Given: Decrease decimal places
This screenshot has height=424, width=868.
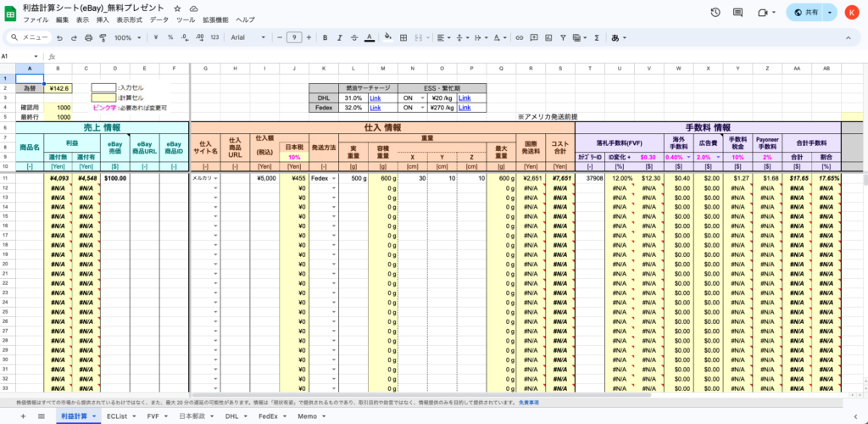Looking at the screenshot, I should 185,37.
